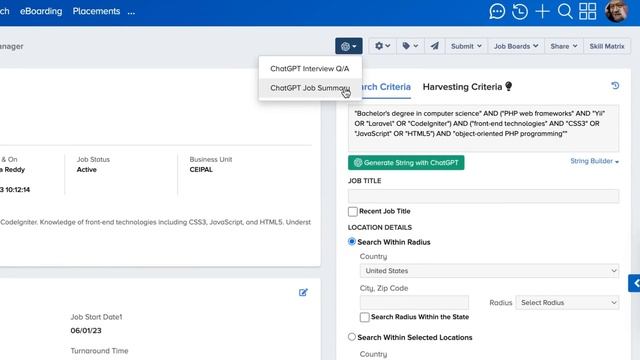Switch to the Harvesting Criteria tab
The width and height of the screenshot is (640, 360).
462,87
